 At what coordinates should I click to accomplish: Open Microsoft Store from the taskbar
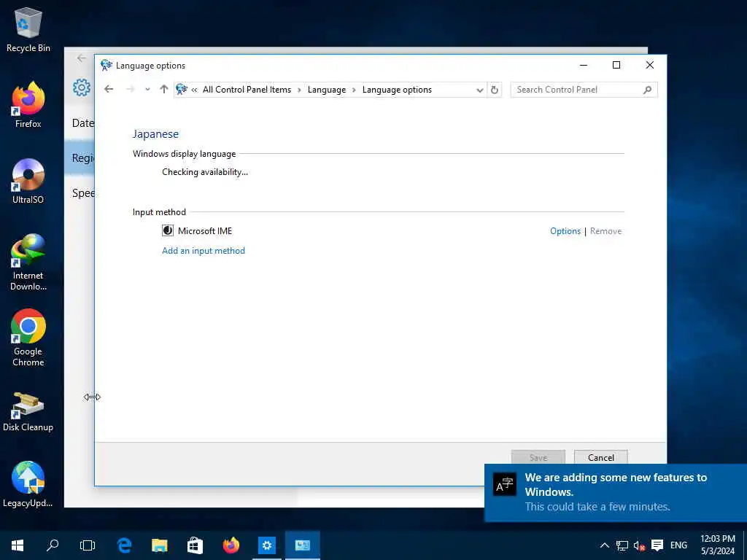195,545
